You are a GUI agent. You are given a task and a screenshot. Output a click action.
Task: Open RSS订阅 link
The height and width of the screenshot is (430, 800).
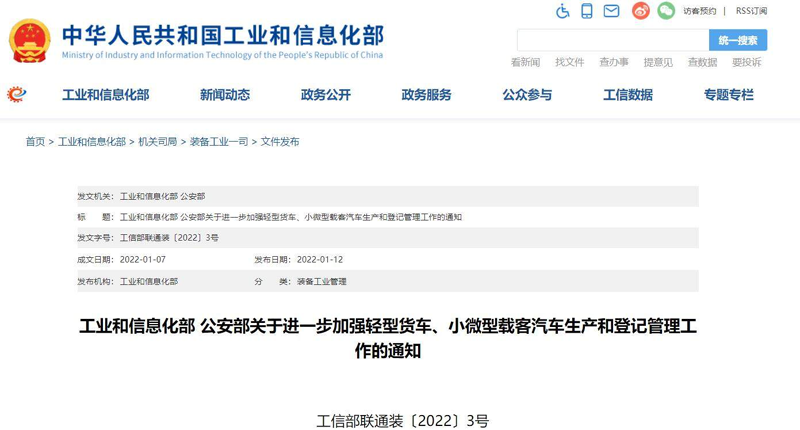point(751,11)
